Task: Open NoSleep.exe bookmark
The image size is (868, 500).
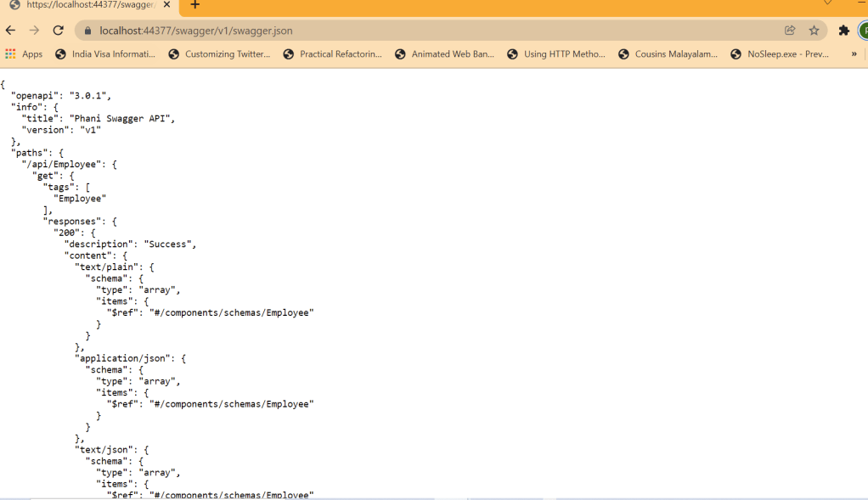Action: click(780, 54)
